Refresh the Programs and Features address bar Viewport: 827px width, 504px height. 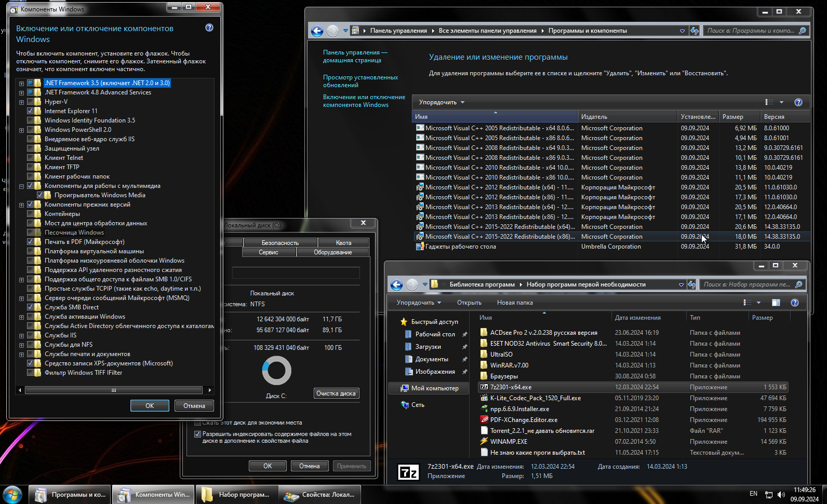pos(695,31)
